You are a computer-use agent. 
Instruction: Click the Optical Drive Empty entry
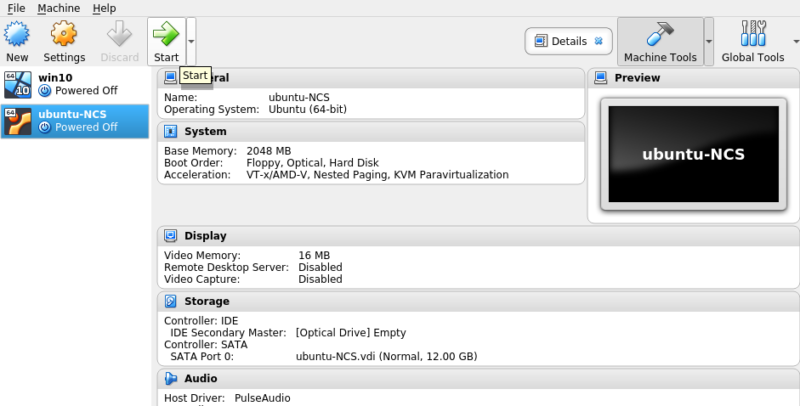pos(351,333)
